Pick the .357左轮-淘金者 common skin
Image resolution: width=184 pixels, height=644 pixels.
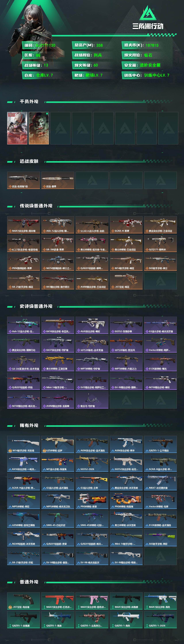24,601
